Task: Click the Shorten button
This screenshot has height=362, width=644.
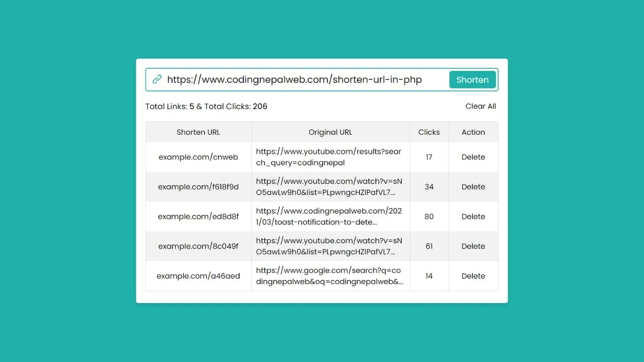Action: click(472, 79)
